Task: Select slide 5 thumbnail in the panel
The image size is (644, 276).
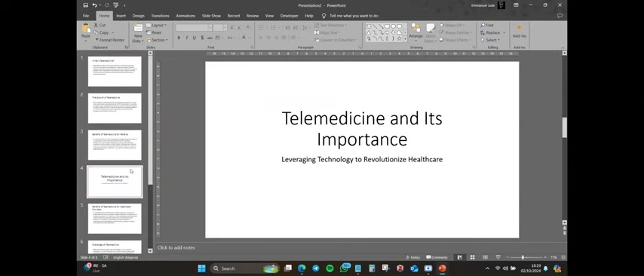Action: click(115, 219)
